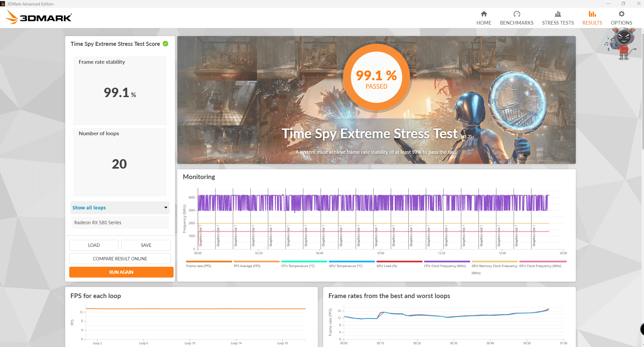Click the SAVE button
The image size is (644, 347).
146,245
